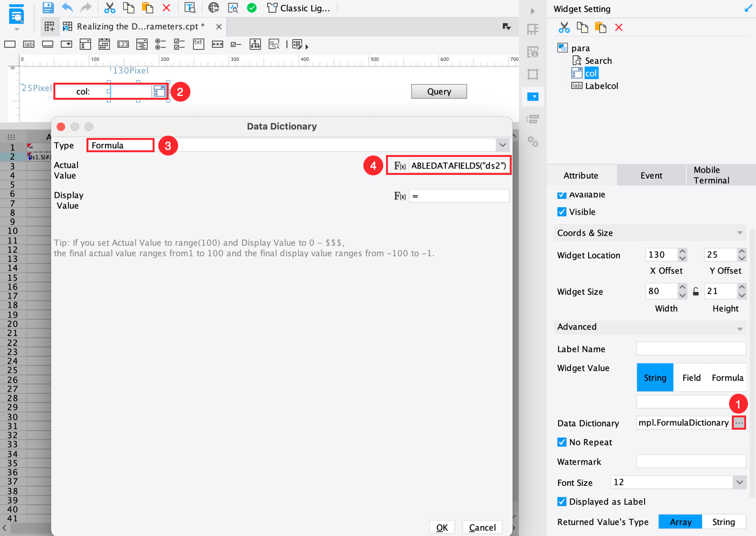The image size is (756, 536).
Task: Toggle the Available checkbox
Action: click(x=562, y=195)
